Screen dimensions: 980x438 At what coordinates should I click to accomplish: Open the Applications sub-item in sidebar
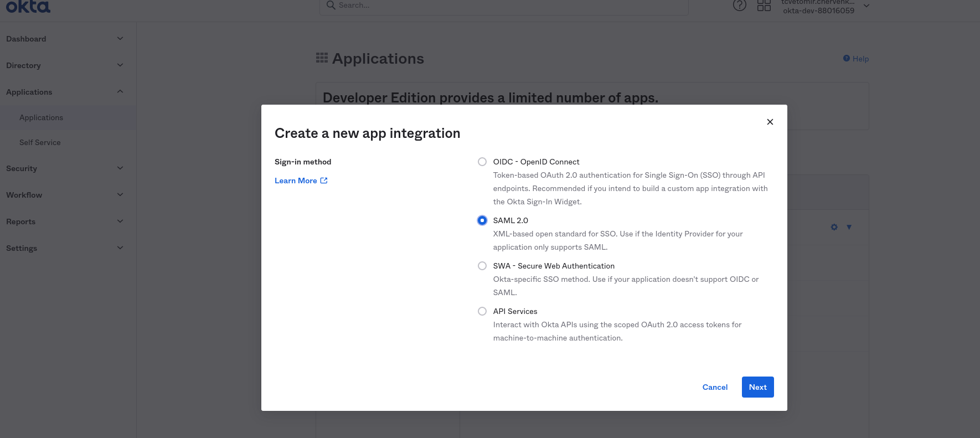[41, 117]
